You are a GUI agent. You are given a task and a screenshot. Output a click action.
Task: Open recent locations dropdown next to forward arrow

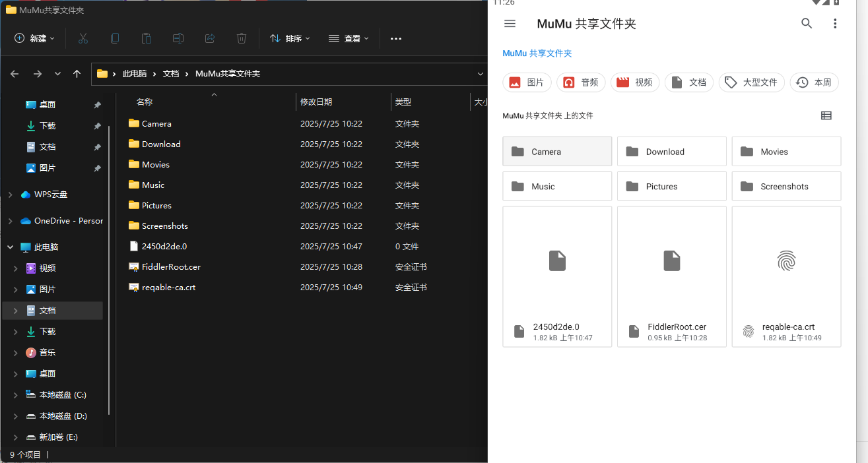tap(57, 74)
